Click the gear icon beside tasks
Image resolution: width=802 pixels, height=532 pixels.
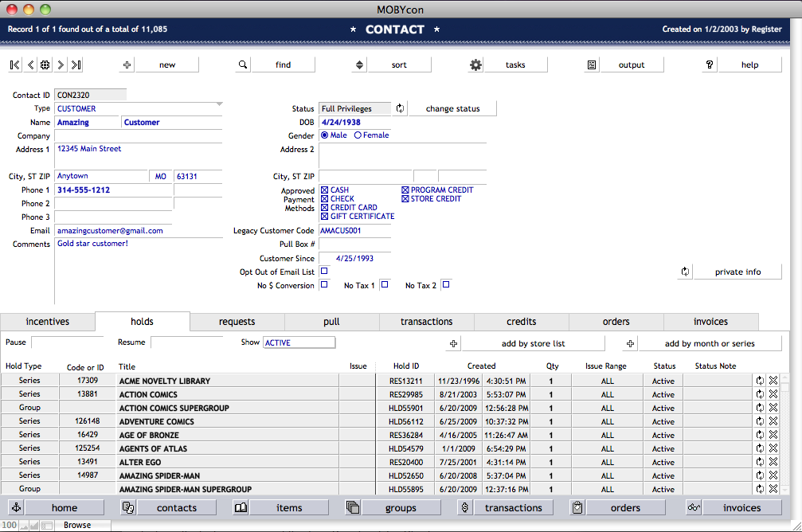click(475, 65)
